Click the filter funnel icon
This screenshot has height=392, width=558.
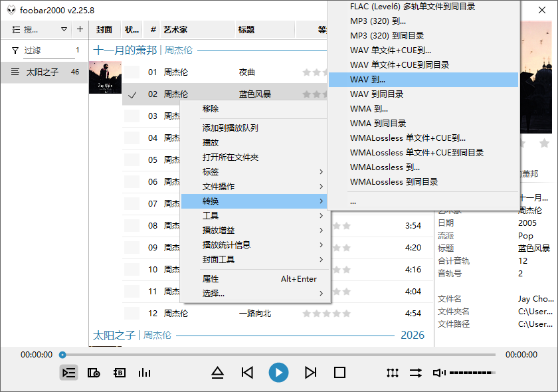click(x=15, y=50)
